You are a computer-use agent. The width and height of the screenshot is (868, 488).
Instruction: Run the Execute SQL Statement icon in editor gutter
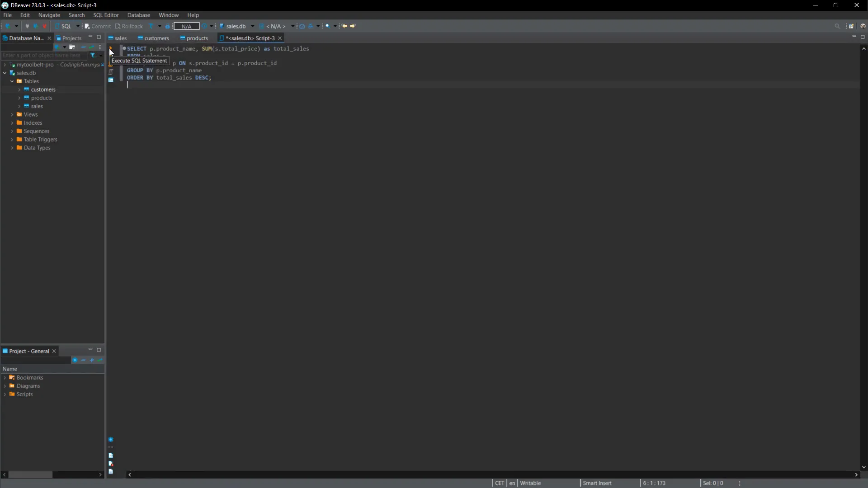coord(111,48)
